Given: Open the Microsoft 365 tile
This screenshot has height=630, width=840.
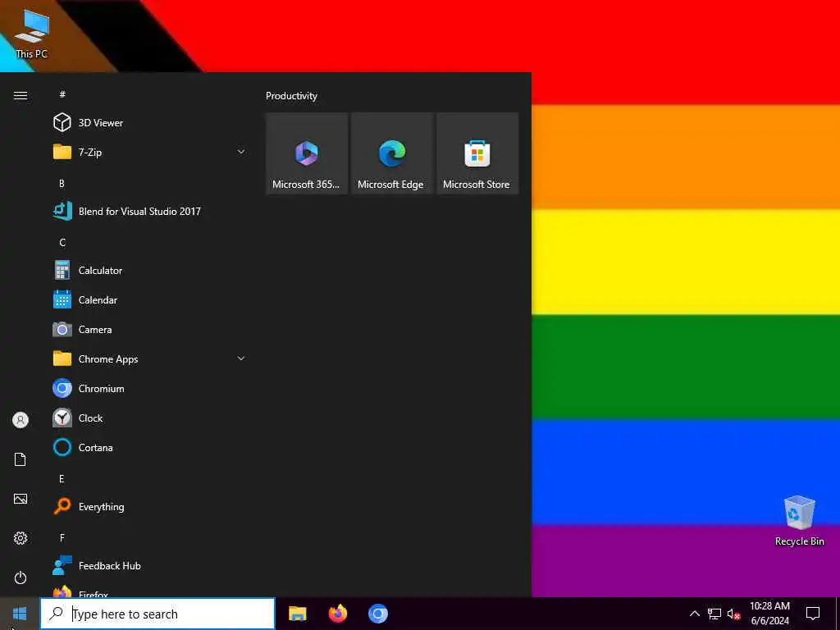Looking at the screenshot, I should coord(307,153).
